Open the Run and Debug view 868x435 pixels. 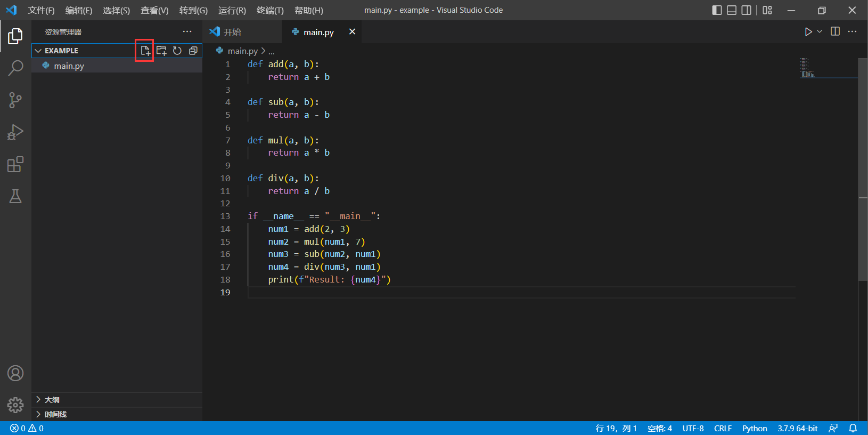coord(15,132)
